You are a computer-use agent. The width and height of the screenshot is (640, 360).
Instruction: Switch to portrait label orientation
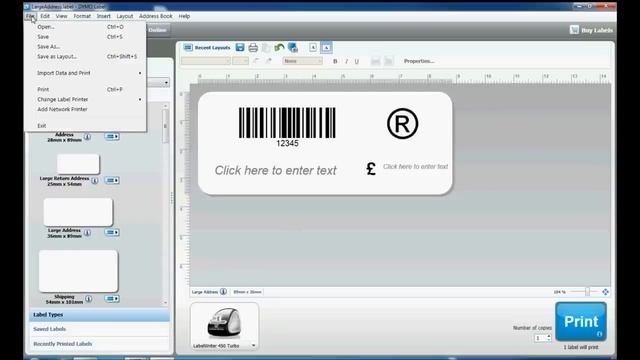click(x=313, y=48)
